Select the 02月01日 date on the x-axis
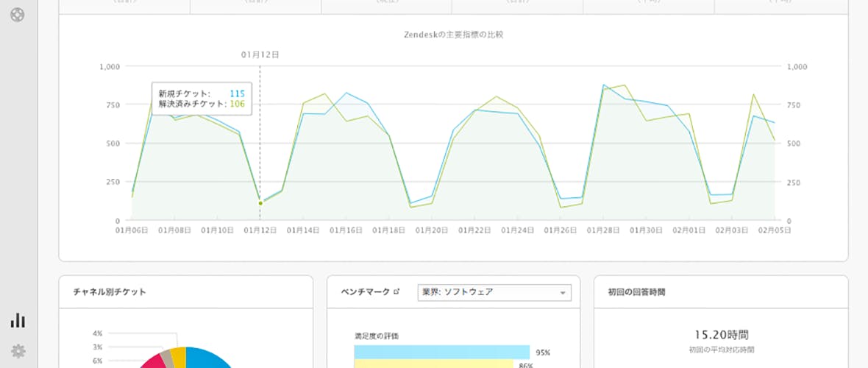The width and height of the screenshot is (868, 368). click(x=689, y=230)
